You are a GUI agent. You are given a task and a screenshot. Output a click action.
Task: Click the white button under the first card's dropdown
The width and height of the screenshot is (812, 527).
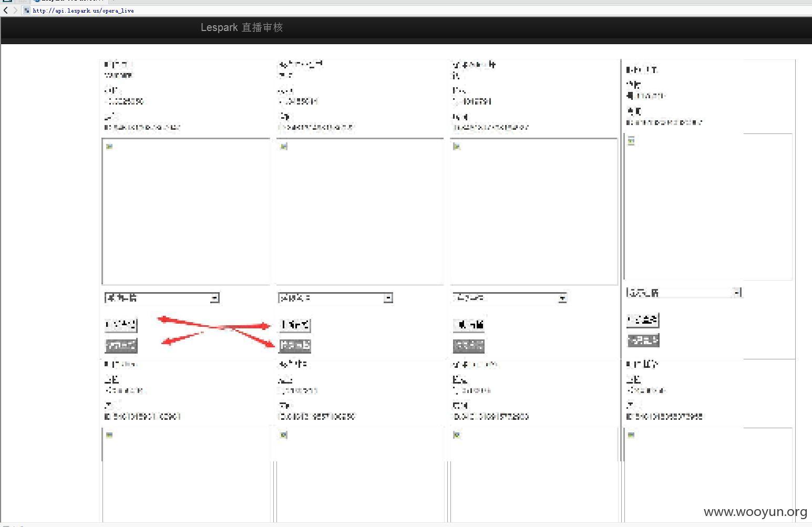pyautogui.click(x=121, y=325)
